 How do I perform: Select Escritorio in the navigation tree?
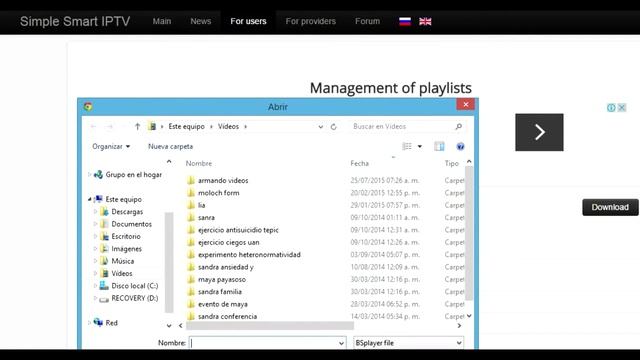coord(126,236)
